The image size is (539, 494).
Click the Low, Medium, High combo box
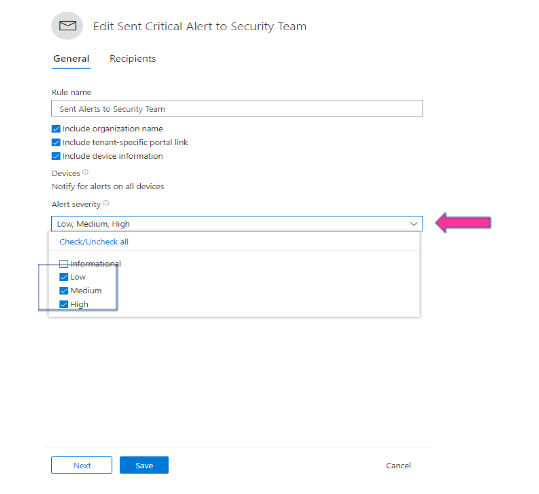[237, 224]
